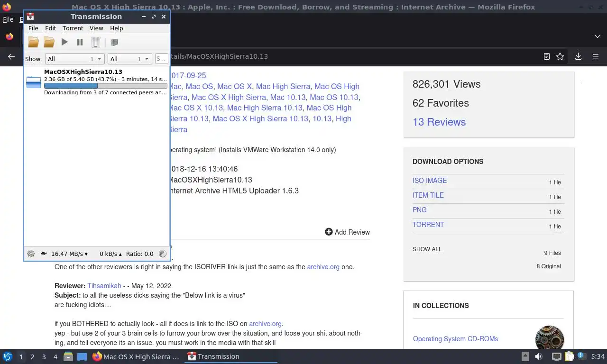Open the Transmission Edit menu

tap(50, 28)
